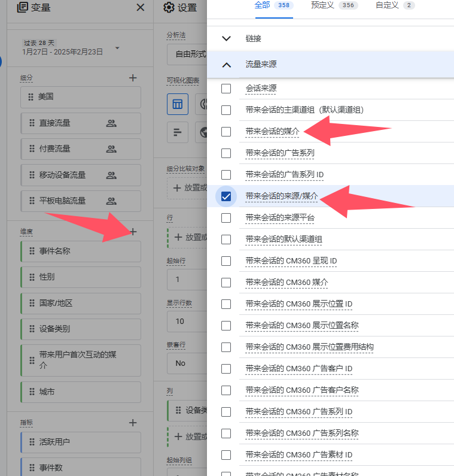Select the 设备类别 column chip

[x=187, y=410]
